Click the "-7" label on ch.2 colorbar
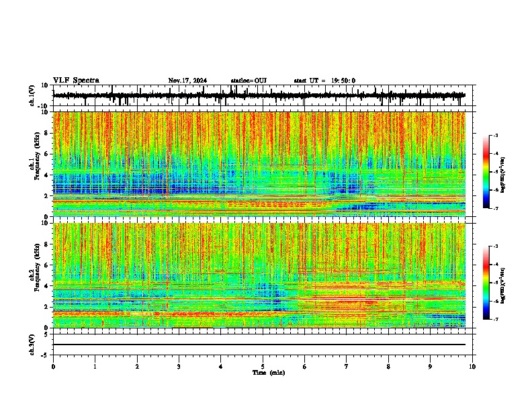532x411 pixels. click(x=496, y=320)
